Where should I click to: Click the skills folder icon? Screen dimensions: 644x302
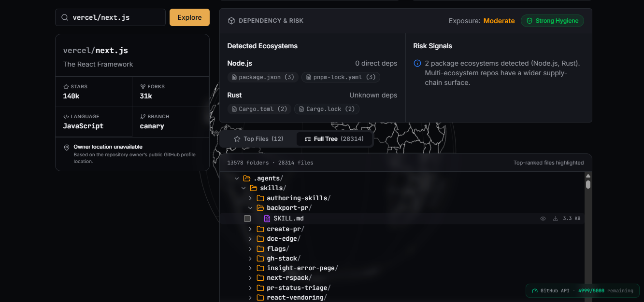coord(254,188)
